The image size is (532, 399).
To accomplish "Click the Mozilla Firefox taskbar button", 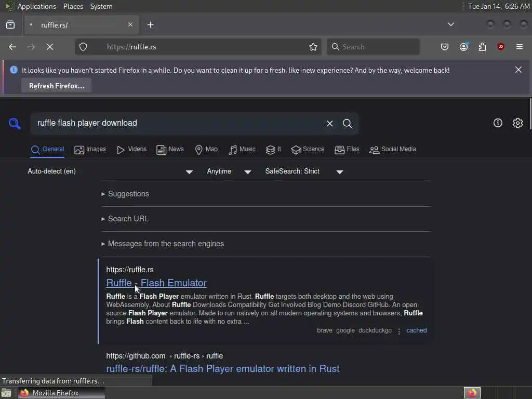I will point(61,393).
